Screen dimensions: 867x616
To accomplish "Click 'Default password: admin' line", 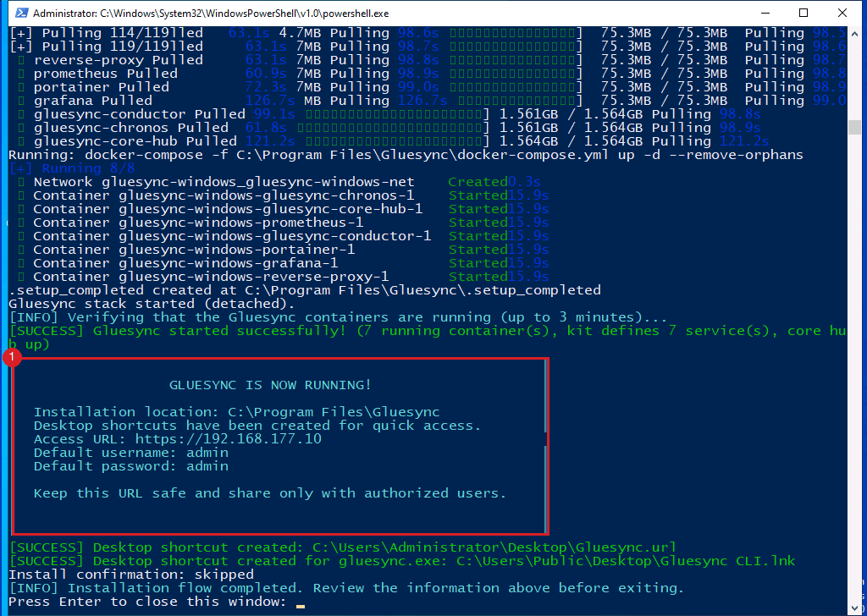I will [x=131, y=465].
